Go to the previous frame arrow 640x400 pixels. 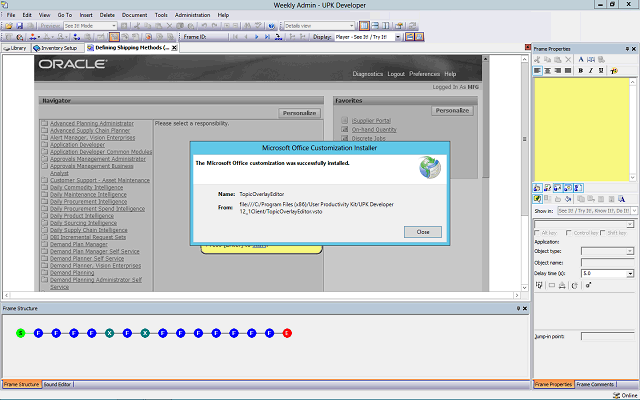coord(246,37)
